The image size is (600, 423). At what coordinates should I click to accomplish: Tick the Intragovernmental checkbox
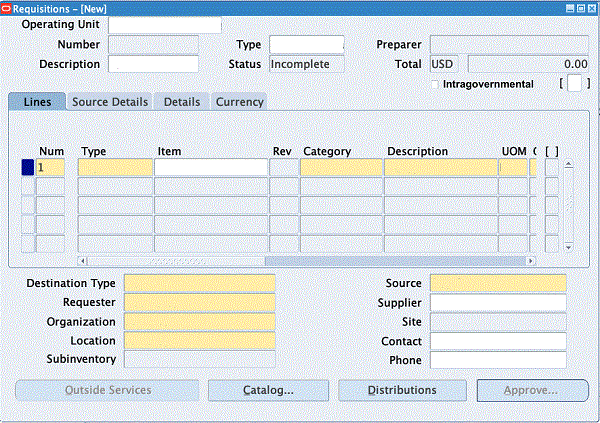[435, 84]
